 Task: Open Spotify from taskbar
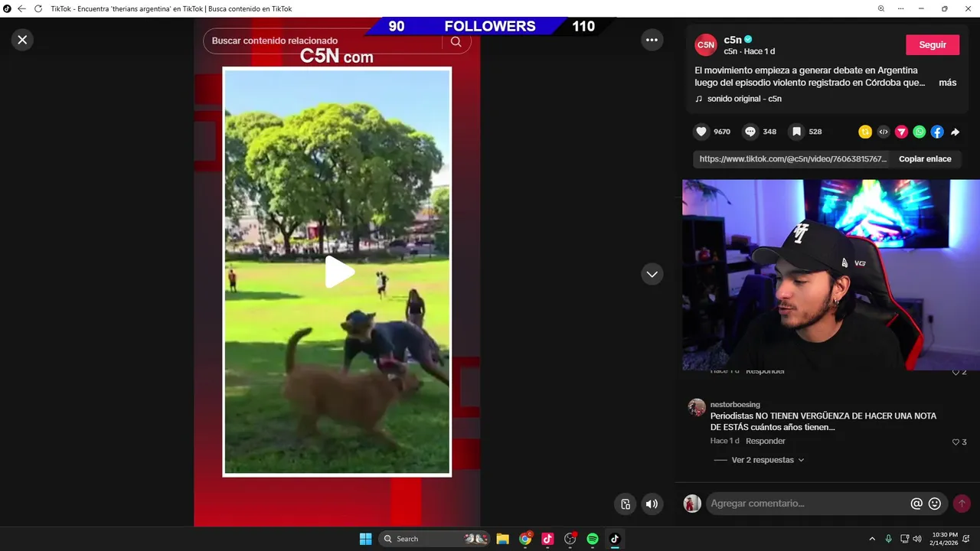[592, 539]
